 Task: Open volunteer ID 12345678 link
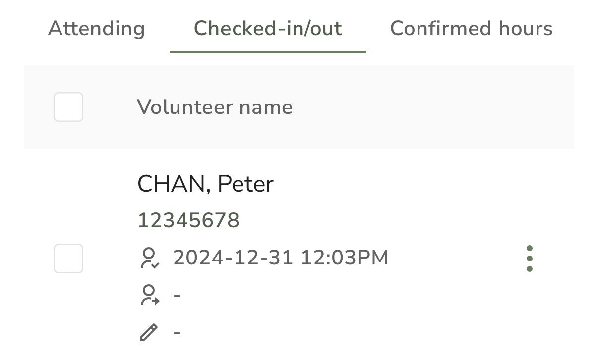pyautogui.click(x=188, y=220)
